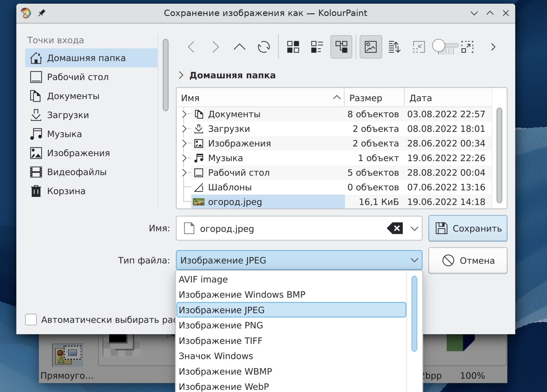Click the Сохранить button
547x392 pixels.
click(468, 228)
